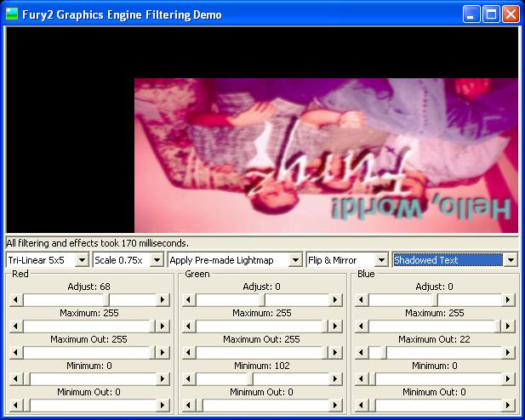Screen dimensions: 525x420
Task: Click the Red Maximum Out left arrow
Action: coord(14,353)
